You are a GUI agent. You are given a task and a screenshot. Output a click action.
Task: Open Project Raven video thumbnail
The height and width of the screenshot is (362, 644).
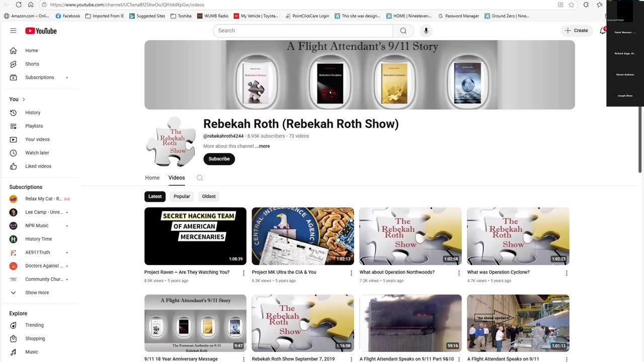[x=195, y=236]
